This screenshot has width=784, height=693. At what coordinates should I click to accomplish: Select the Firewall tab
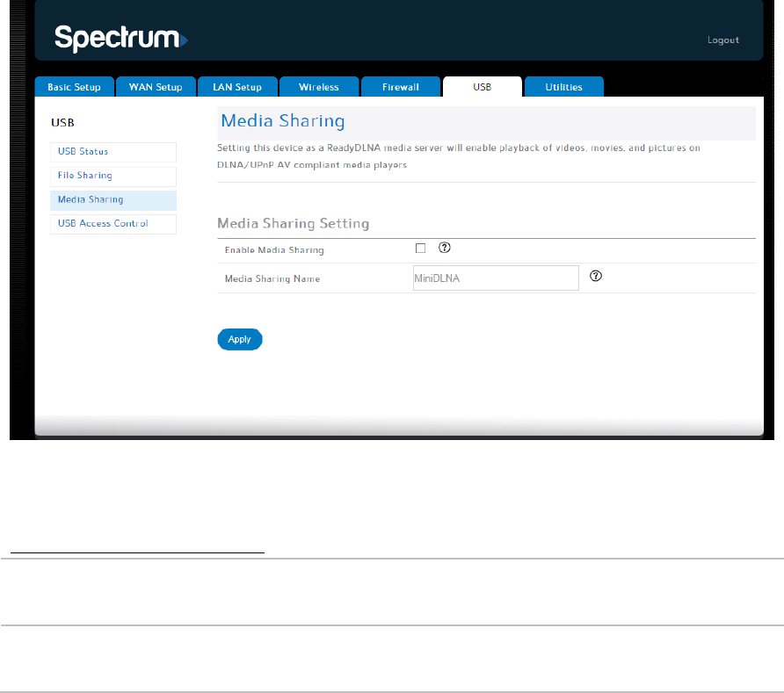click(x=401, y=87)
